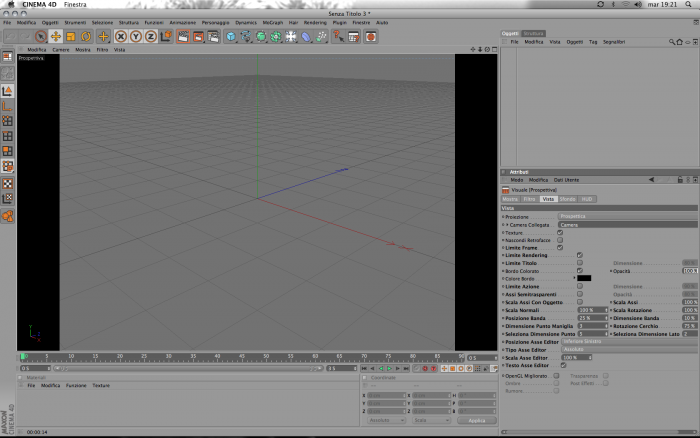Image resolution: width=700 pixels, height=438 pixels.
Task: Open the Finestra menu in macOS bar
Action: [x=75, y=4]
